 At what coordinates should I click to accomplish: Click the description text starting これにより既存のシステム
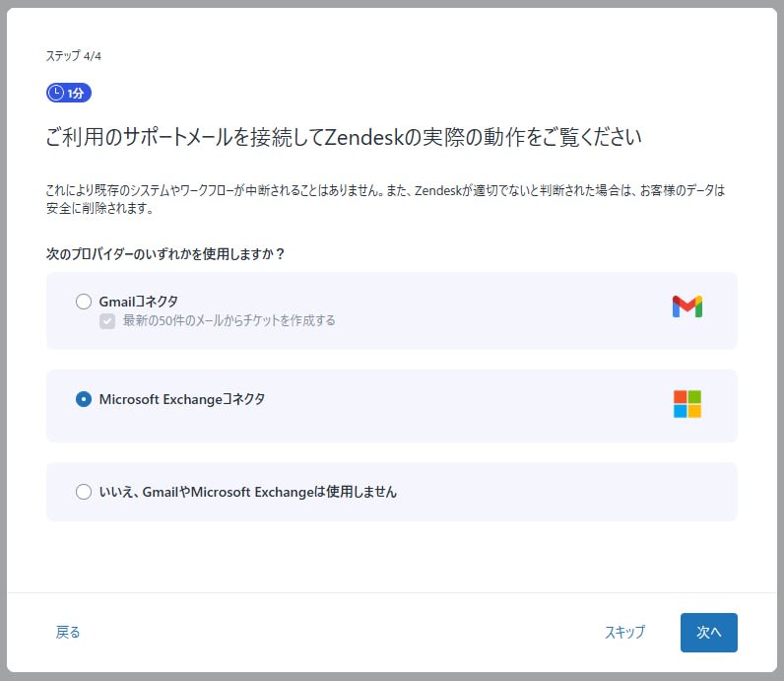coord(385,199)
